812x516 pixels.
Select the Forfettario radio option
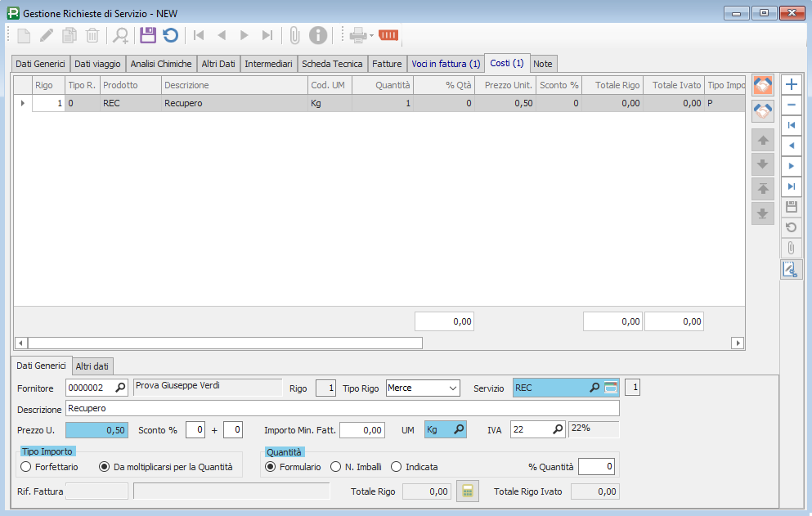pos(26,467)
